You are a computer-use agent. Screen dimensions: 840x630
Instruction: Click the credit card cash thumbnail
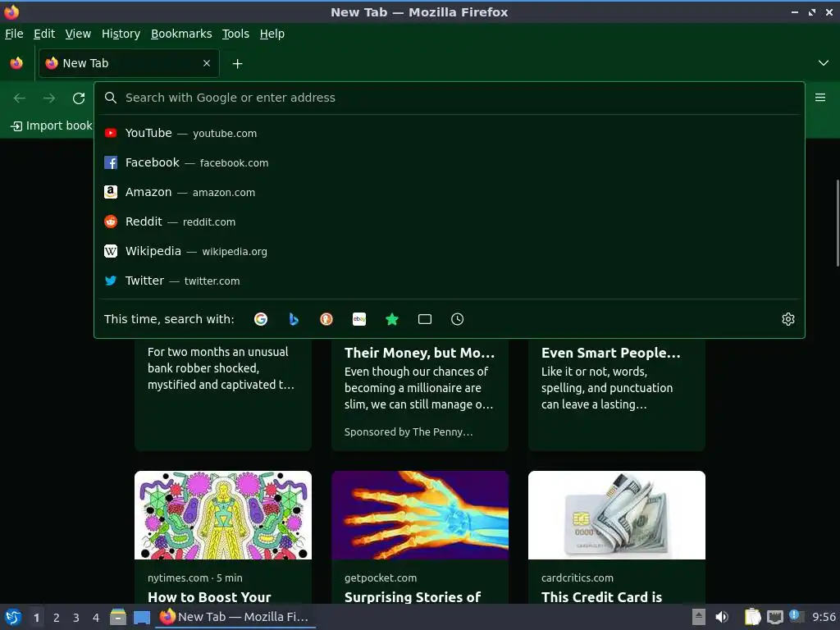[x=617, y=515]
